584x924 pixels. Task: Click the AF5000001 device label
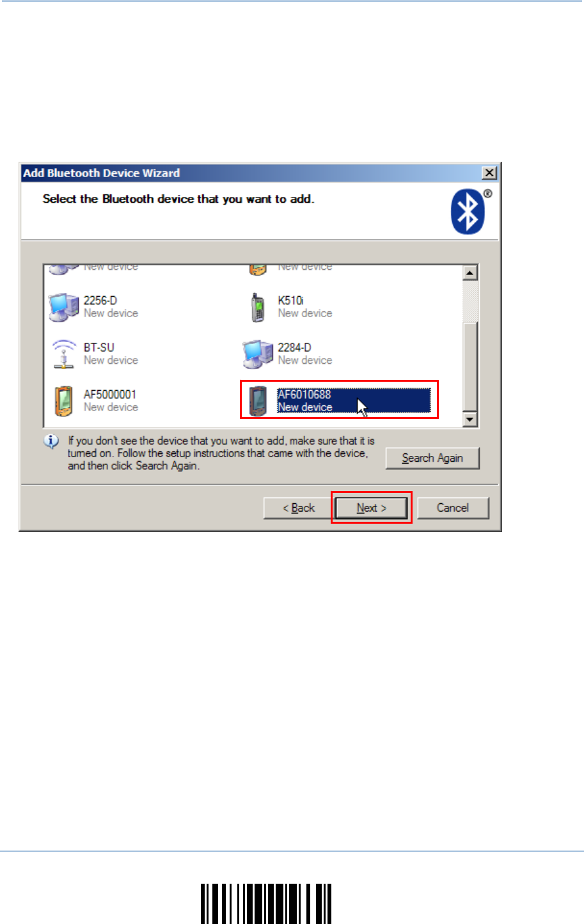tap(110, 395)
